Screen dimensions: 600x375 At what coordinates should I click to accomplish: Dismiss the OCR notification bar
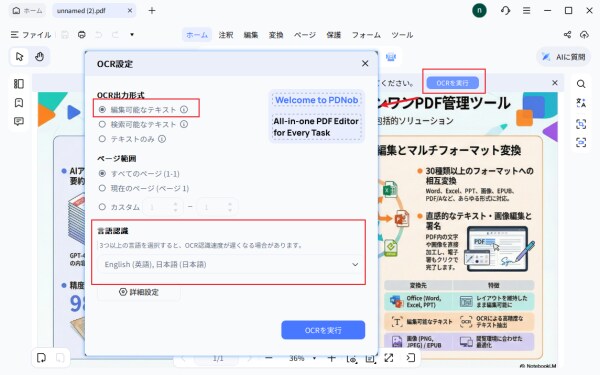(554, 83)
